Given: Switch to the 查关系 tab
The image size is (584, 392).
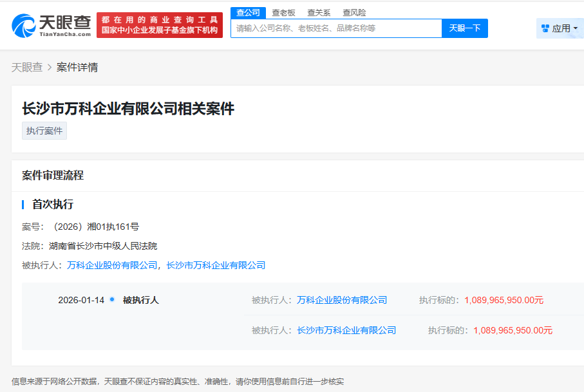Looking at the screenshot, I should click(319, 12).
